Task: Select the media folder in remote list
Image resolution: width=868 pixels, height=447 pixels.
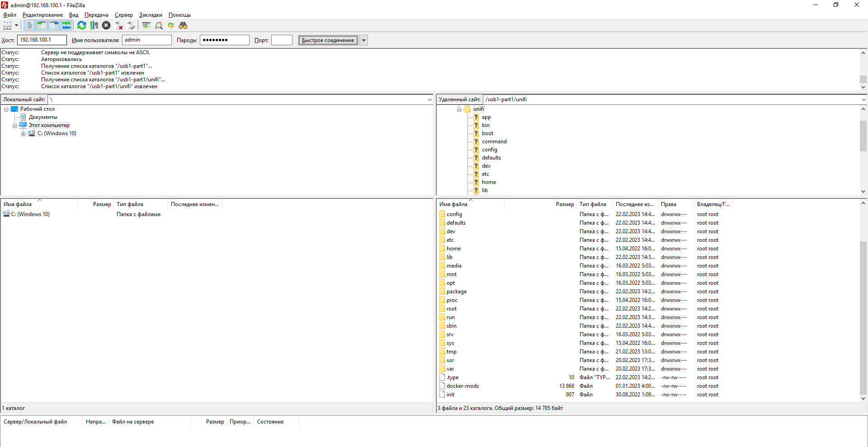Action: (x=454, y=266)
